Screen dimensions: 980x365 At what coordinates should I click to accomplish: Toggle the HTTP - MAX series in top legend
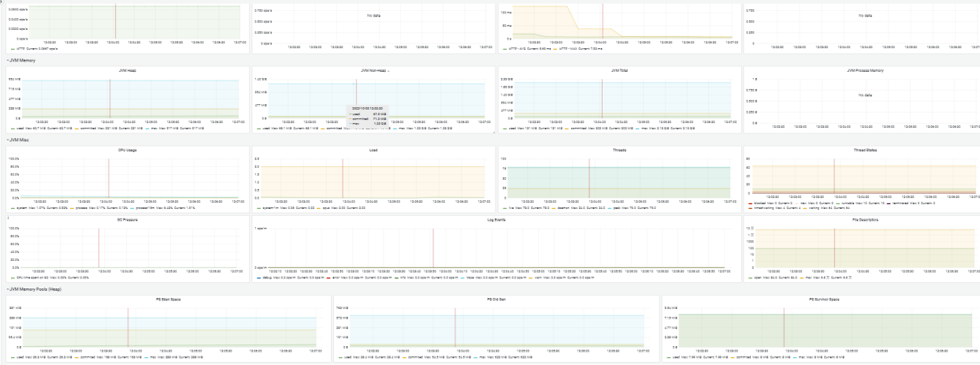click(x=569, y=49)
